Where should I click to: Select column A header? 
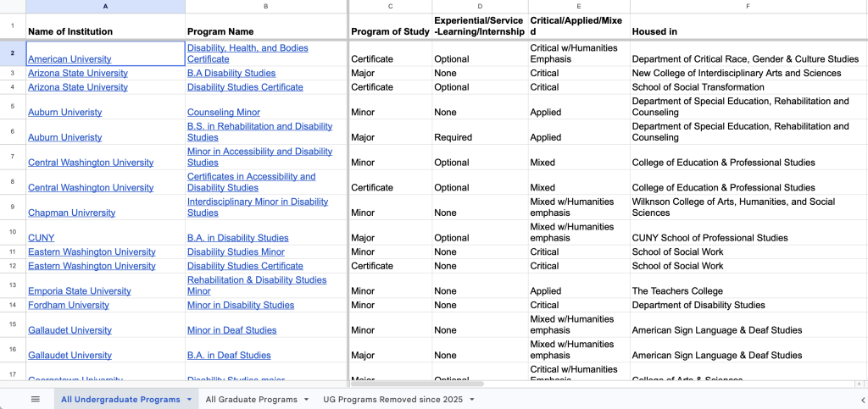tap(105, 6)
